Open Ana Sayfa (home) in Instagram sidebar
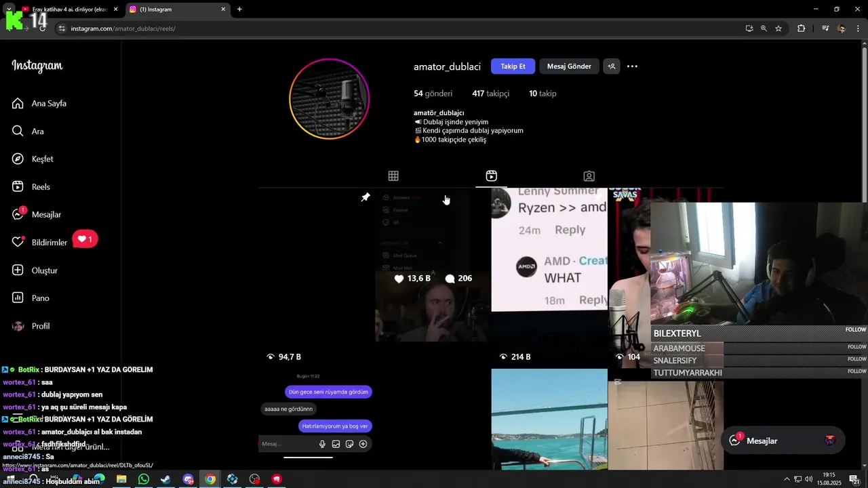 click(x=39, y=104)
